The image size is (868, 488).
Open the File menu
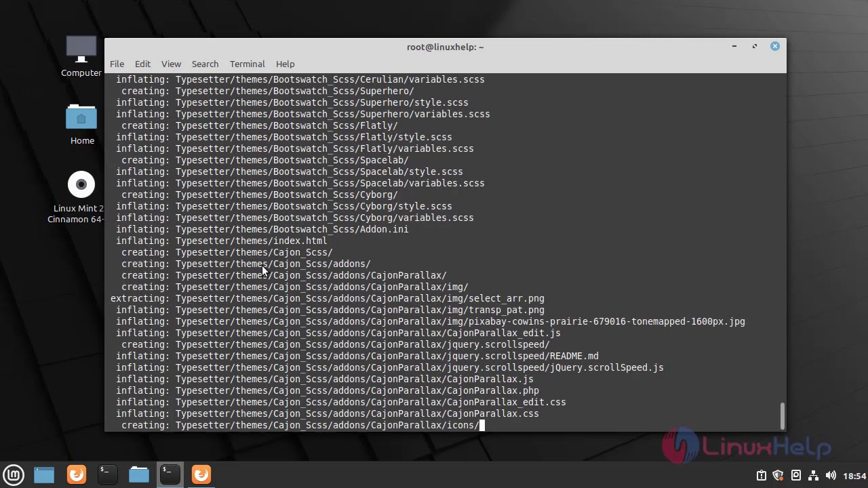click(117, 64)
